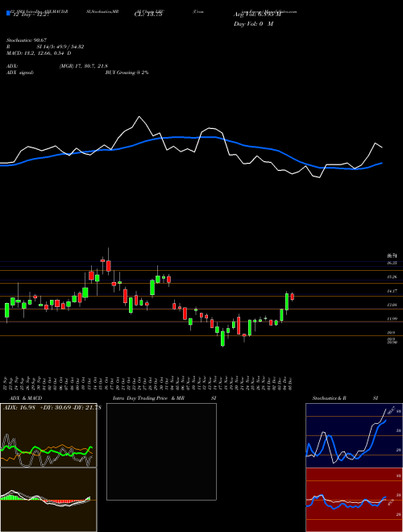
Task: Click the 13.08 price level label
Action: pos(393,305)
